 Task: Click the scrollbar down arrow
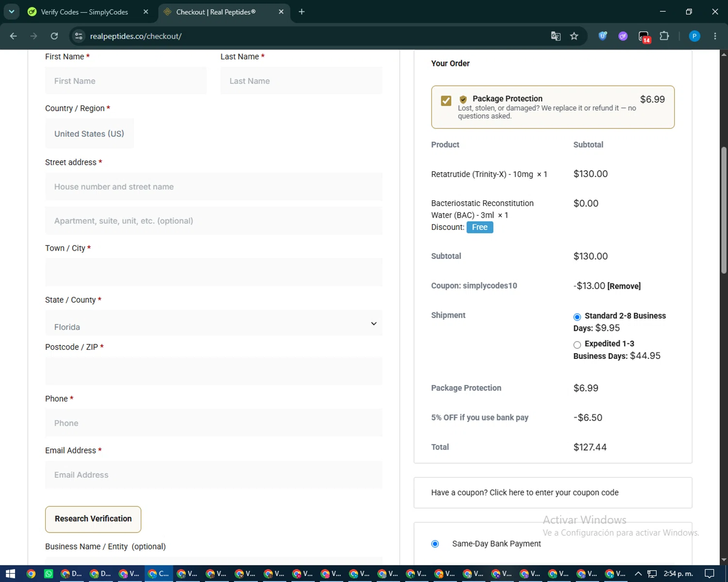click(x=724, y=560)
